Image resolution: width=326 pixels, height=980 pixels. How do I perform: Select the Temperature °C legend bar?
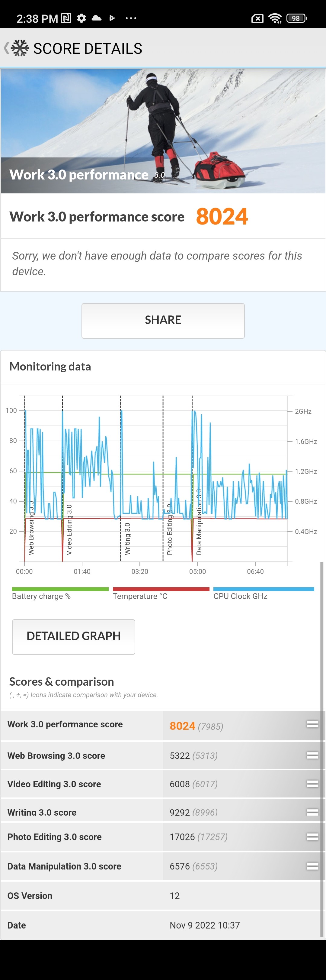[161, 589]
